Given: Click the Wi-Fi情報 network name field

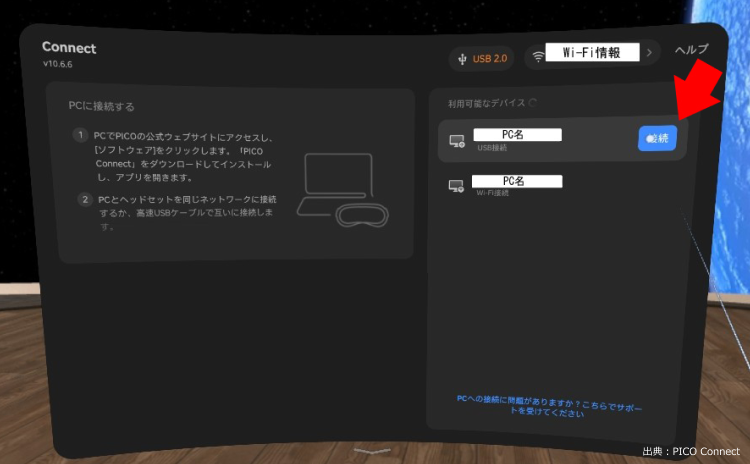Looking at the screenshot, I should pyautogui.click(x=592, y=53).
